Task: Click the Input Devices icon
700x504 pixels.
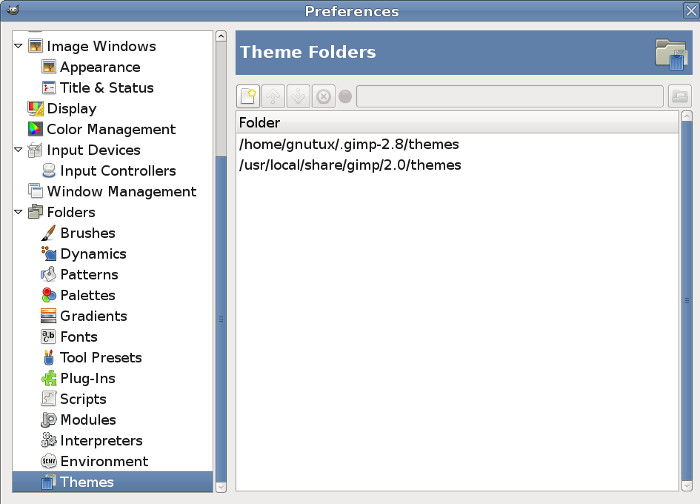Action: (x=35, y=150)
